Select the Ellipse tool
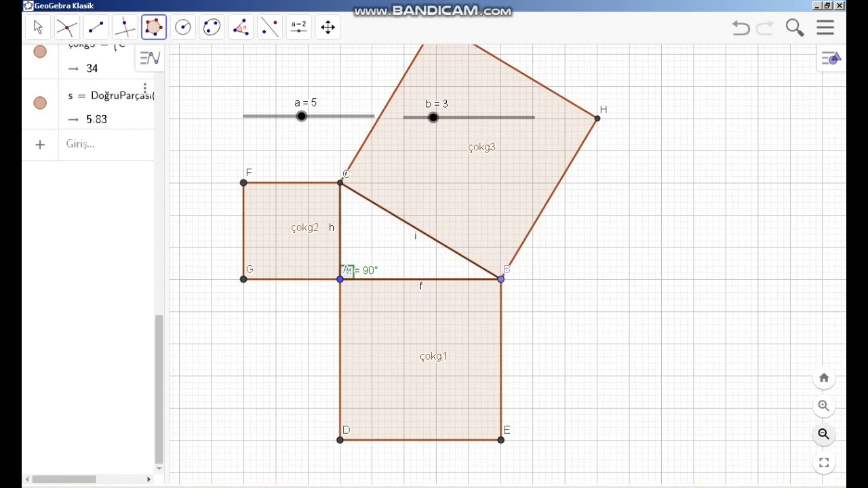The image size is (868, 488). 212,28
